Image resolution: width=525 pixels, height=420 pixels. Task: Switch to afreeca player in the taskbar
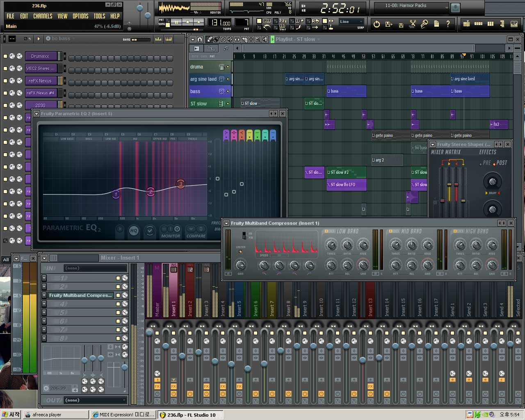(55, 415)
